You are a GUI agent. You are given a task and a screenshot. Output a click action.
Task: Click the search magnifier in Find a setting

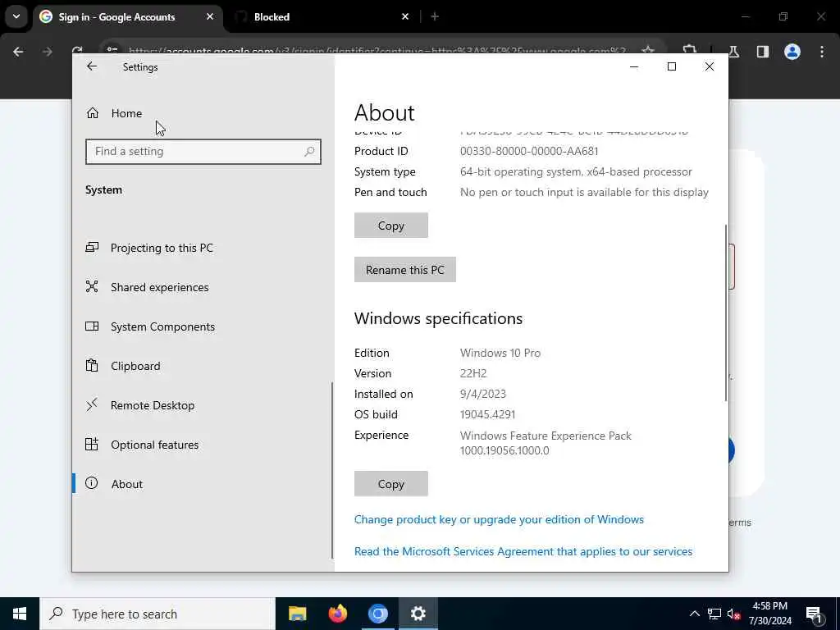coord(309,152)
